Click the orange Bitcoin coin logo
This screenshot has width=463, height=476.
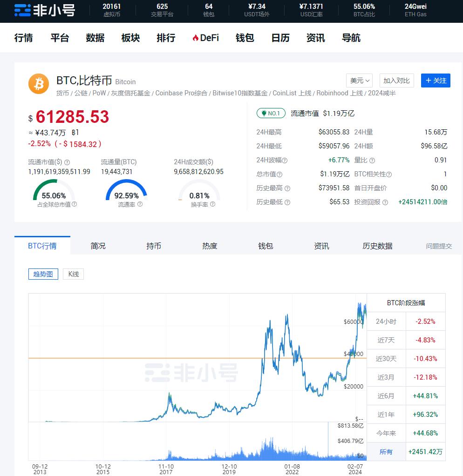pos(39,84)
